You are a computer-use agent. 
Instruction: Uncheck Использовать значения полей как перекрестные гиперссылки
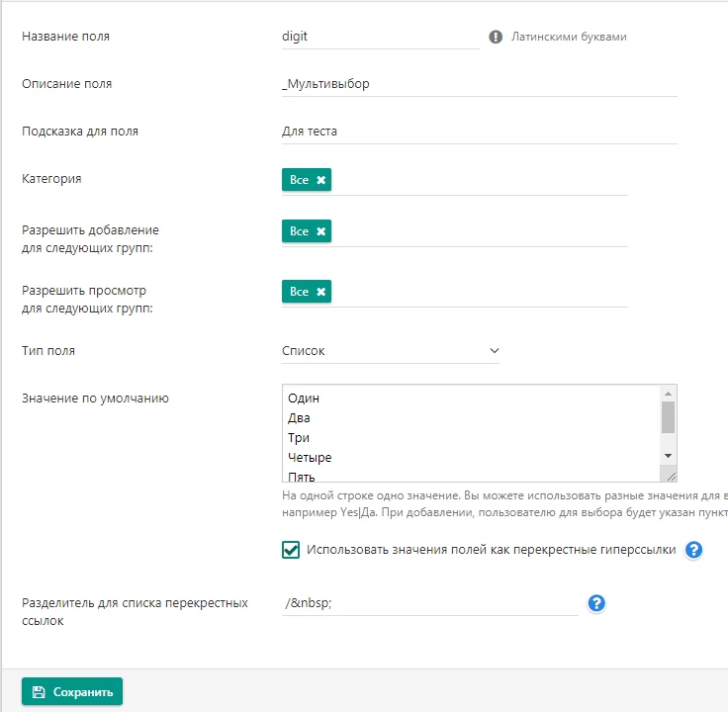pyautogui.click(x=291, y=550)
